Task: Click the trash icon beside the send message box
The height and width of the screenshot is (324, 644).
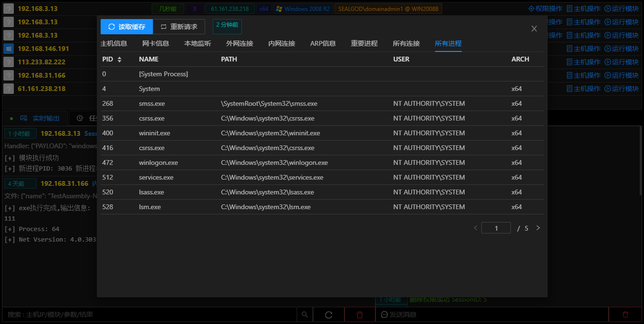Action: (625, 314)
